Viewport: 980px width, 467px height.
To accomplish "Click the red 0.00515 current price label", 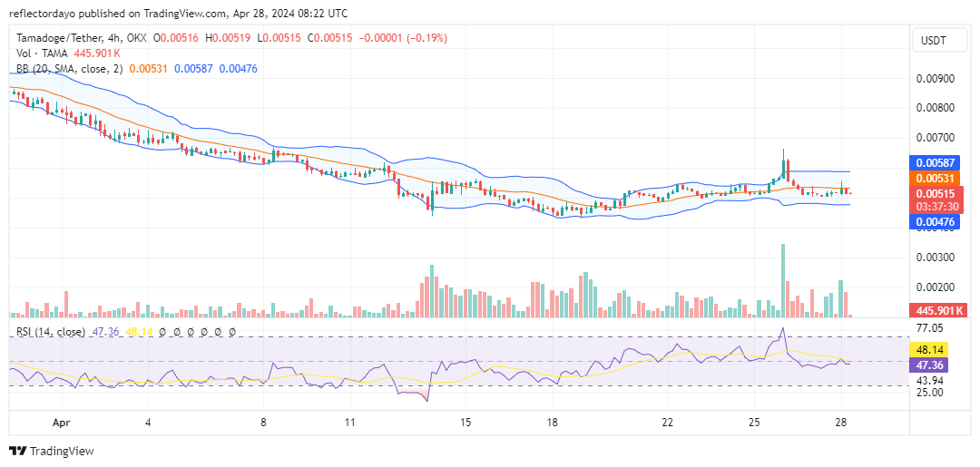I will [935, 193].
